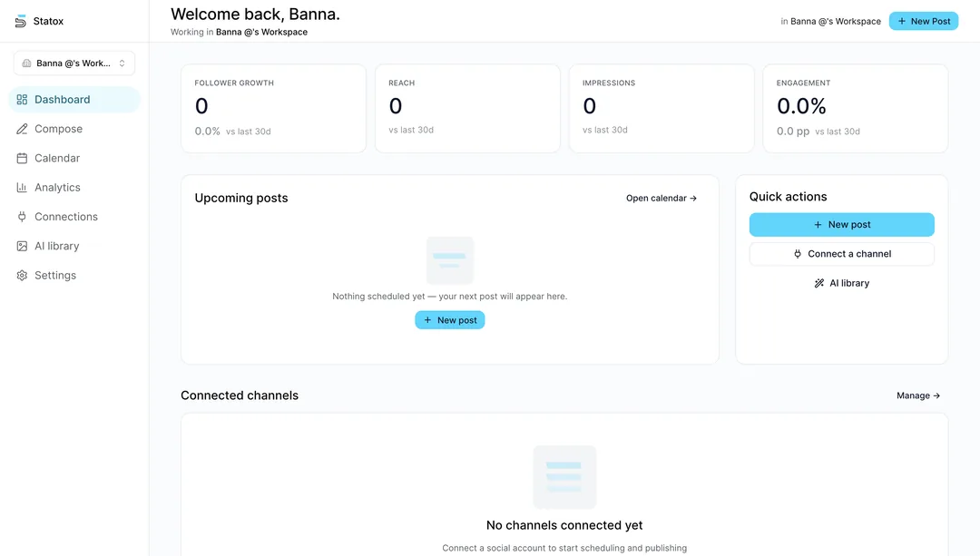Click the Calendar icon in sidebar
This screenshot has width=980, height=556.
[22, 158]
